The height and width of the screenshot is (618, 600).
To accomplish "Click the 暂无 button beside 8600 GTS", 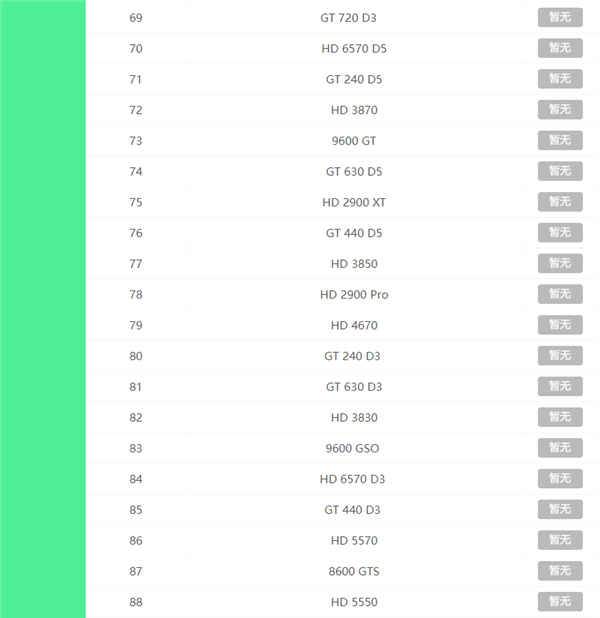I will [560, 571].
